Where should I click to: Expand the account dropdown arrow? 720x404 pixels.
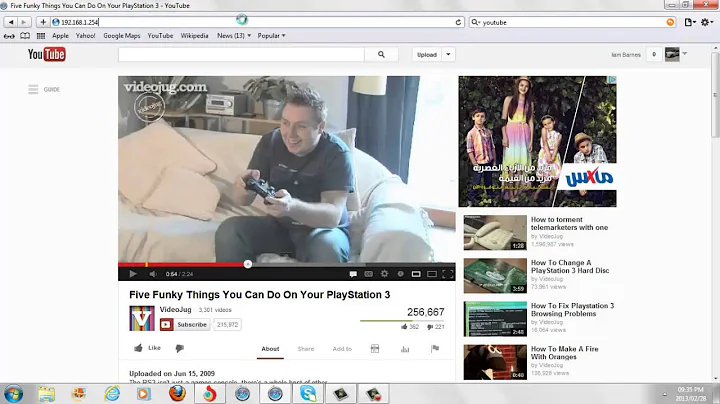tap(685, 54)
